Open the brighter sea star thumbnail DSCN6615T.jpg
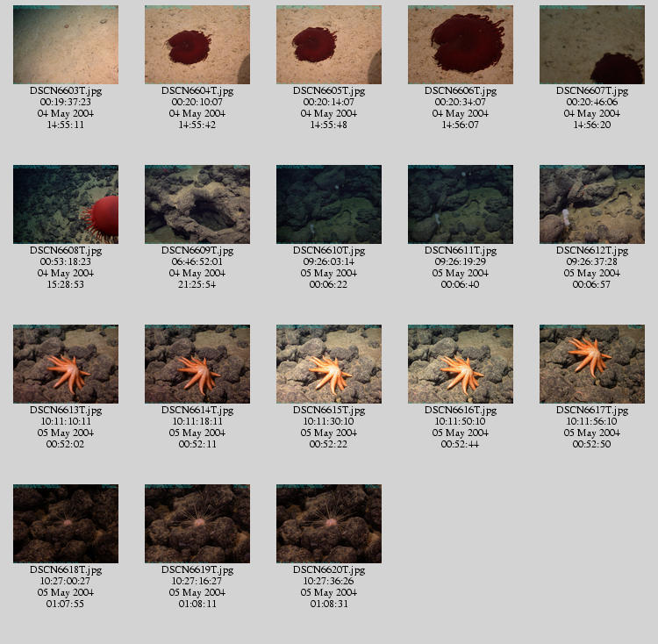The image size is (658, 644). [x=329, y=364]
